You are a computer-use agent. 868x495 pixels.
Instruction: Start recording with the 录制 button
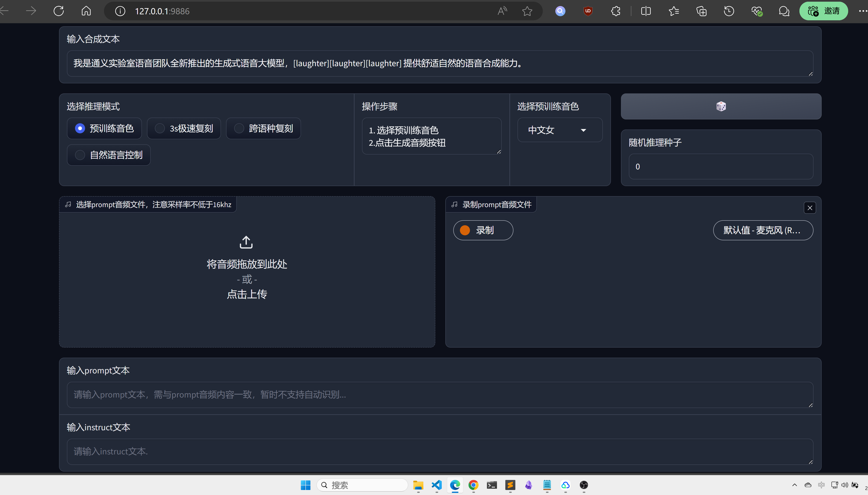click(x=483, y=230)
